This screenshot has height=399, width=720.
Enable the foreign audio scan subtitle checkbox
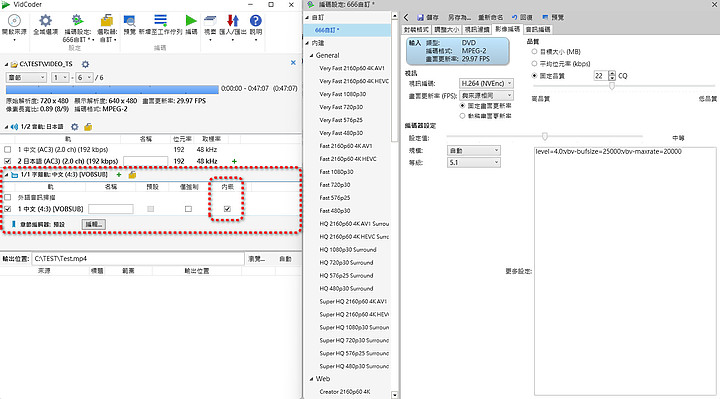point(8,197)
